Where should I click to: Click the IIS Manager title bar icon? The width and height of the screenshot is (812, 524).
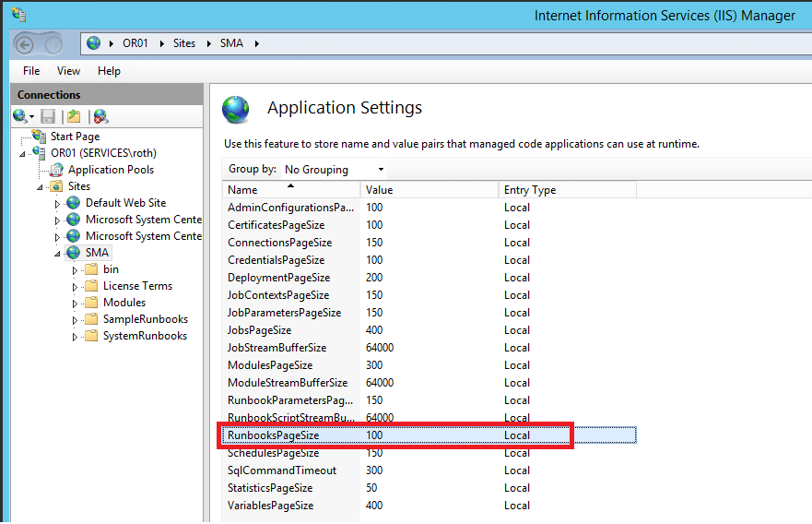[18, 14]
